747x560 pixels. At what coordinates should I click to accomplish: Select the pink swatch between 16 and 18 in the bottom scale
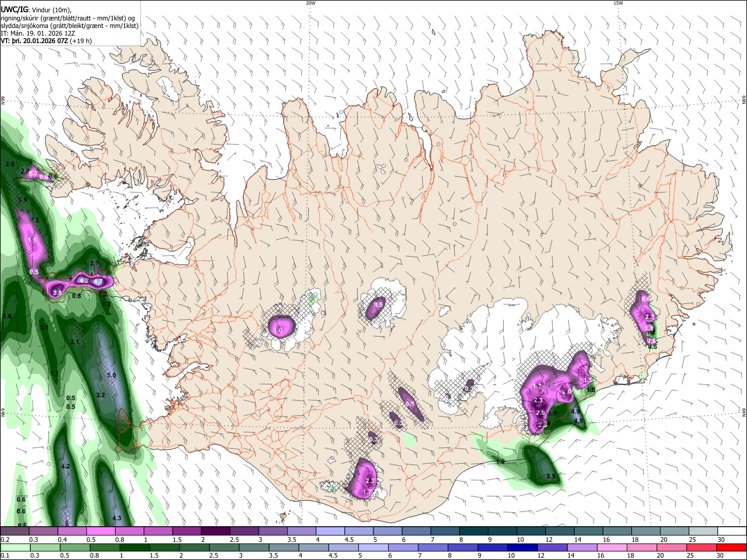click(x=613, y=547)
